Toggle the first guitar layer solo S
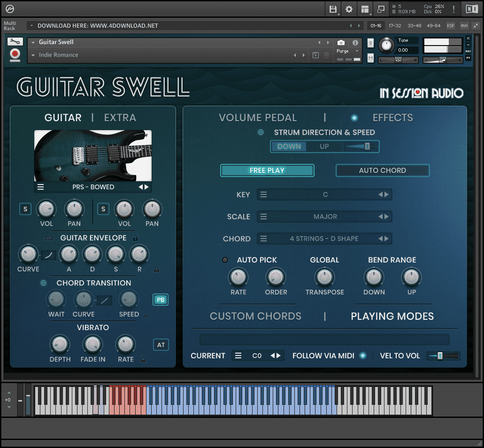 [x=25, y=209]
